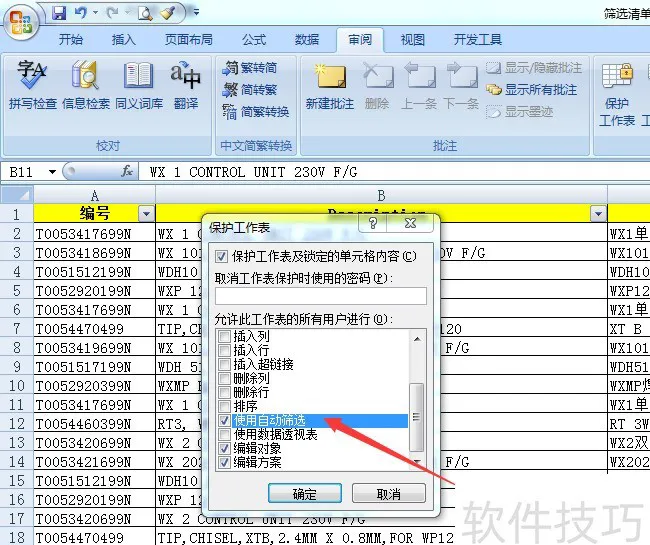Click the 删除 comment icon
Screen dimensions: 650x545
point(377,86)
